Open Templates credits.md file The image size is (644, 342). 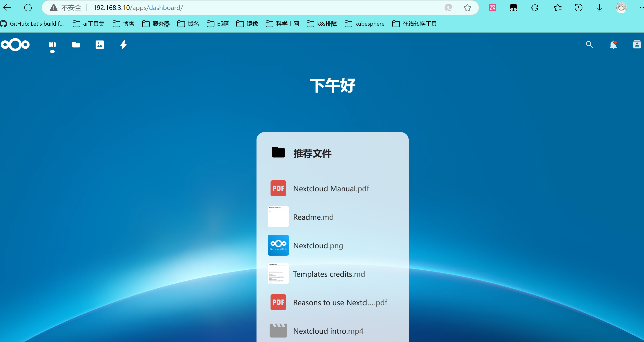pyautogui.click(x=329, y=274)
